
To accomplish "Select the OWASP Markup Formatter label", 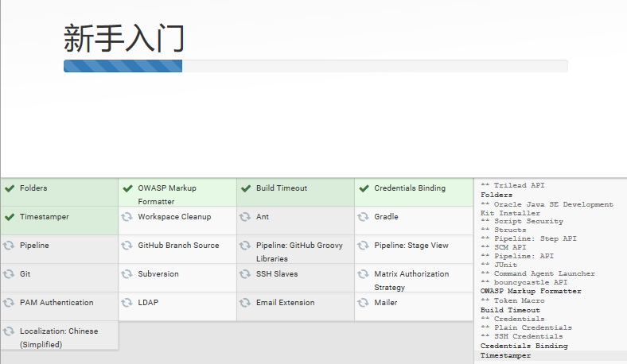I will [167, 195].
